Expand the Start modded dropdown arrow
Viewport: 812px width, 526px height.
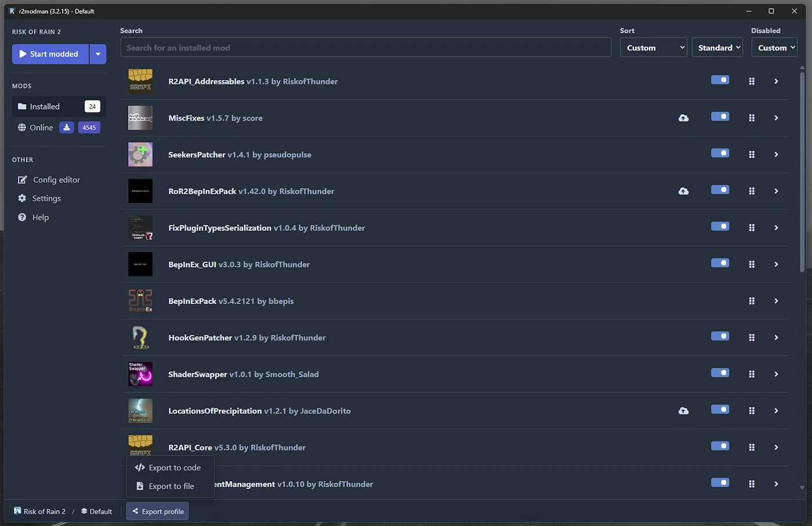pos(98,54)
